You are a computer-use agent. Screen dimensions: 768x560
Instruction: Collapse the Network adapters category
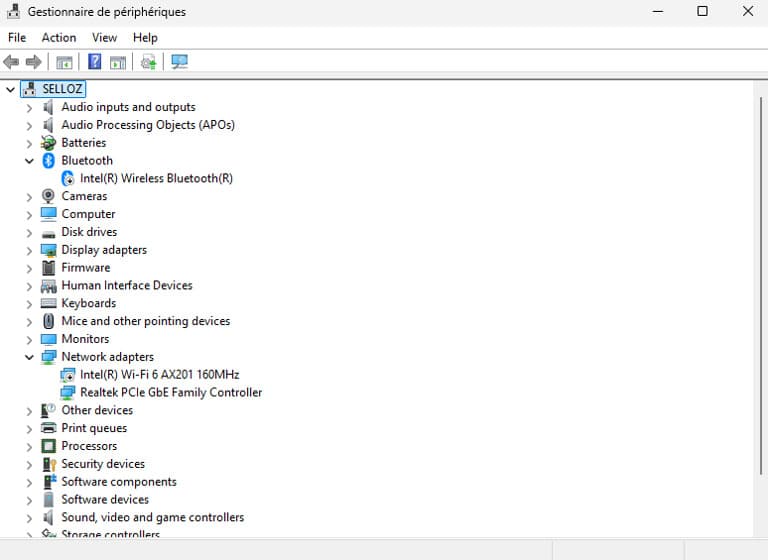tap(29, 357)
